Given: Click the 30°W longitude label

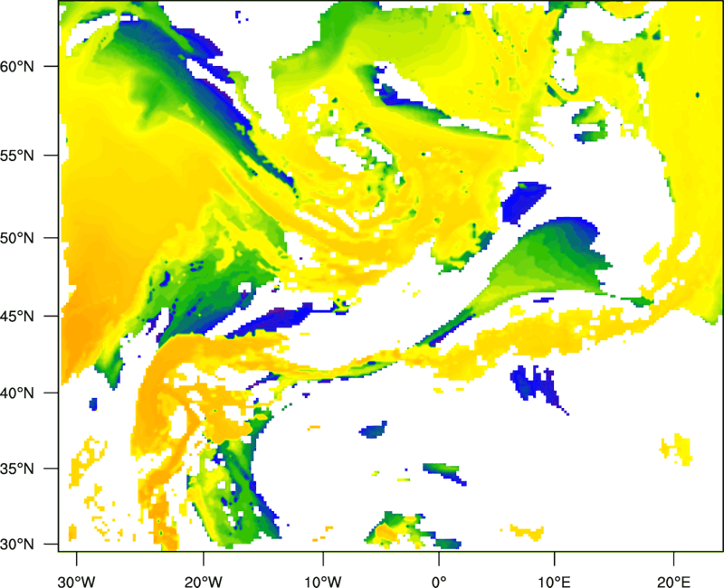Looking at the screenshot, I should tap(76, 582).
